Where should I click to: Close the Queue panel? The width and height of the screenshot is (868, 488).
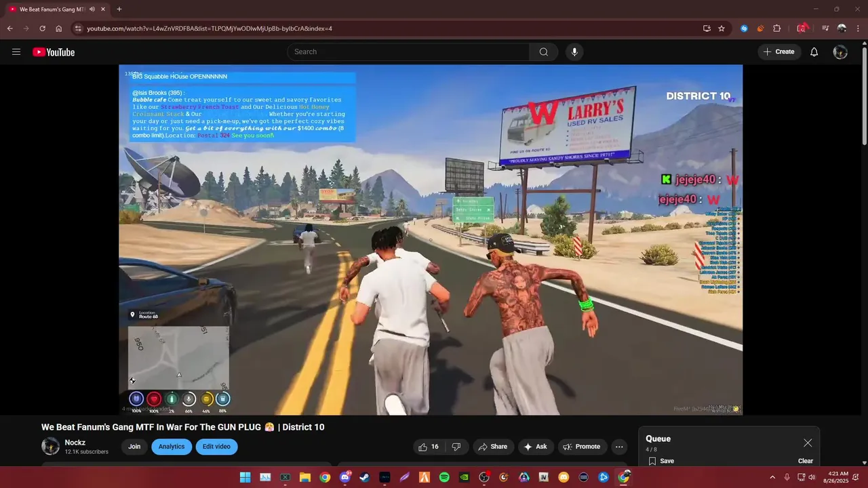point(808,443)
